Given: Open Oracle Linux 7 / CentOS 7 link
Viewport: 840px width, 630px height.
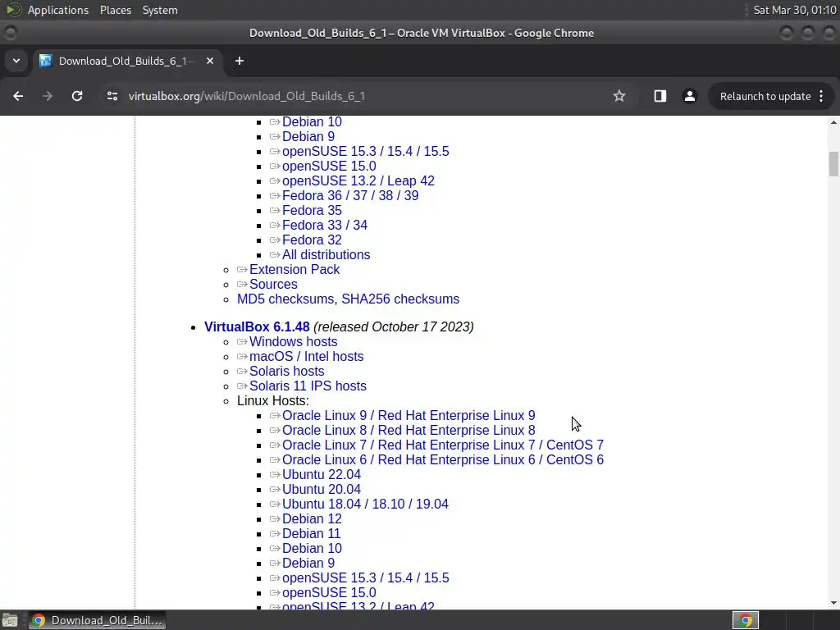Looking at the screenshot, I should coord(443,445).
